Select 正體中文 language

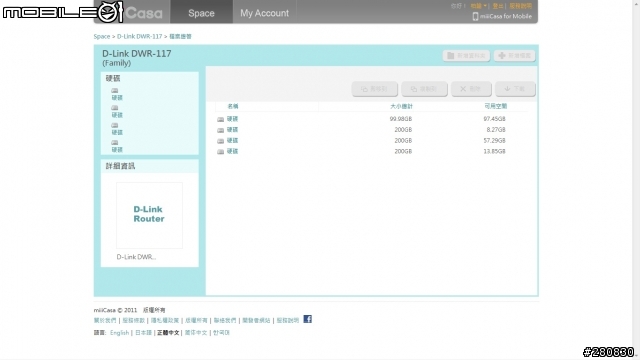click(x=168, y=333)
